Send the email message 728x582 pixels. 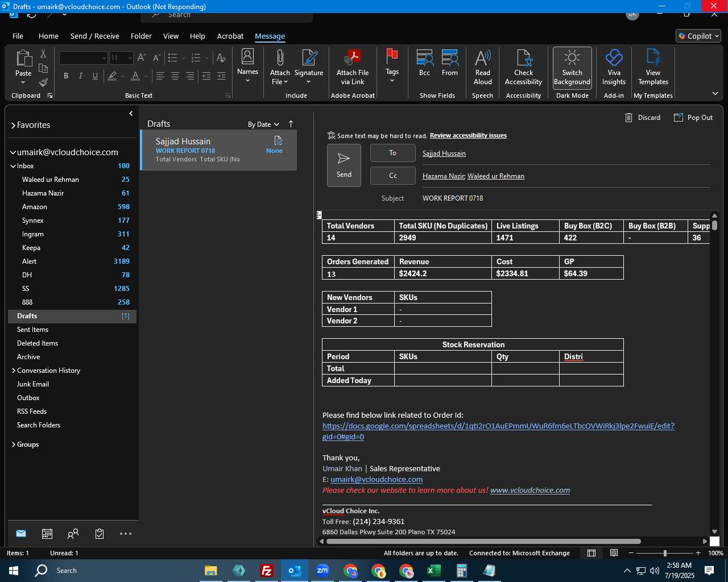click(x=344, y=165)
